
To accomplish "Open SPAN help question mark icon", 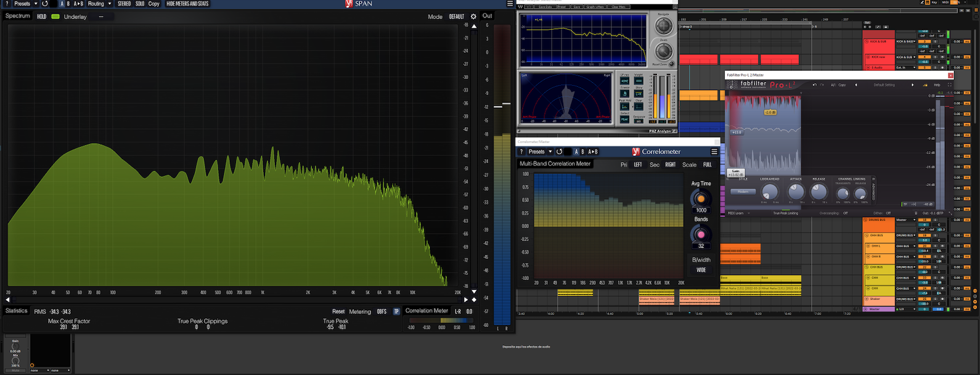I will click(7, 4).
